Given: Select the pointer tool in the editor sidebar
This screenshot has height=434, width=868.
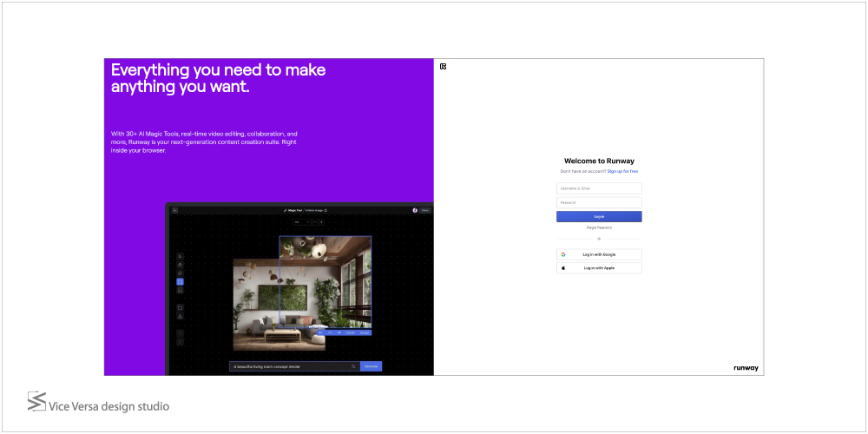Looking at the screenshot, I should click(x=180, y=256).
